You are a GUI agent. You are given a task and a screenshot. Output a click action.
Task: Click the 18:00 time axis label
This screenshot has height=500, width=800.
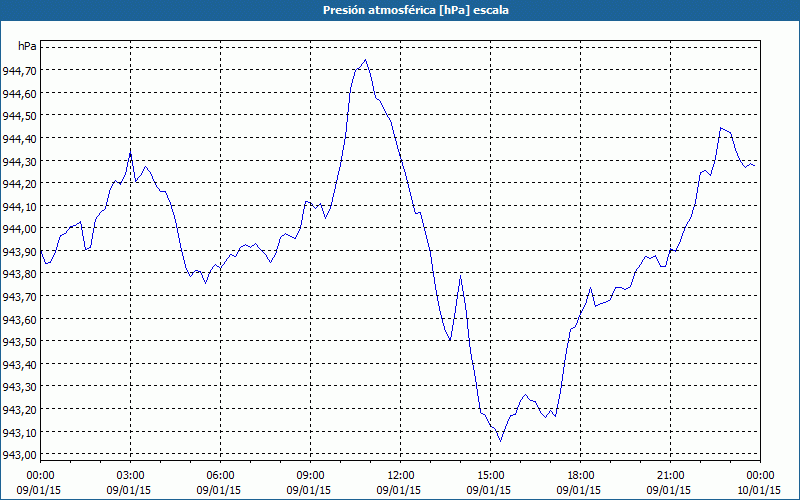[x=580, y=476]
